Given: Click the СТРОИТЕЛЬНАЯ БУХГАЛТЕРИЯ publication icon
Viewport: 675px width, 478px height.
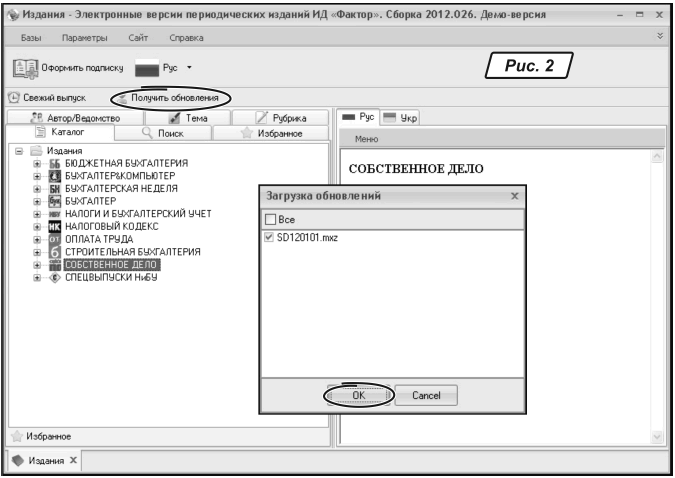Looking at the screenshot, I should (56, 252).
